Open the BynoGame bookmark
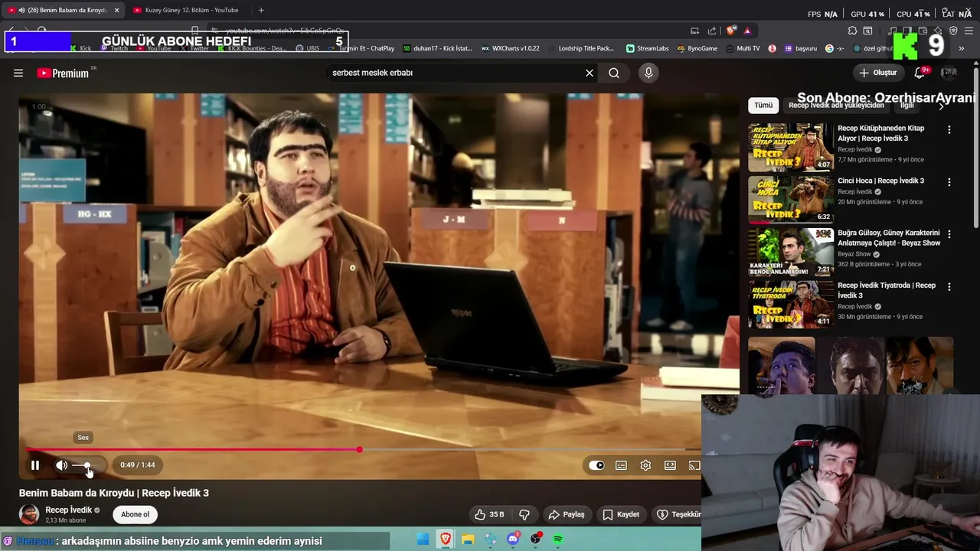The height and width of the screenshot is (551, 980). click(697, 48)
